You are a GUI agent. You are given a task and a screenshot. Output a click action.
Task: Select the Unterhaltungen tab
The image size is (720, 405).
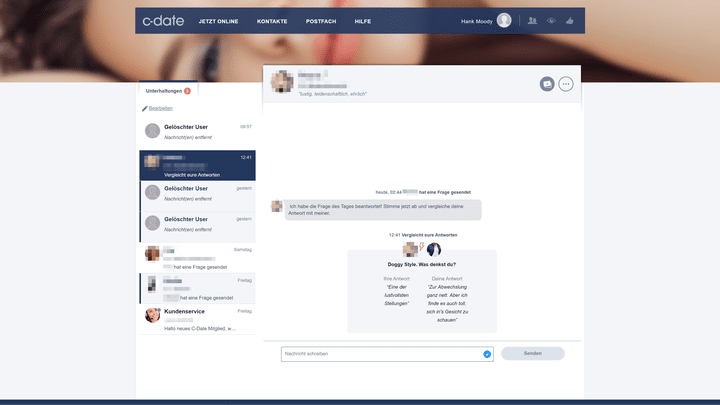click(167, 91)
